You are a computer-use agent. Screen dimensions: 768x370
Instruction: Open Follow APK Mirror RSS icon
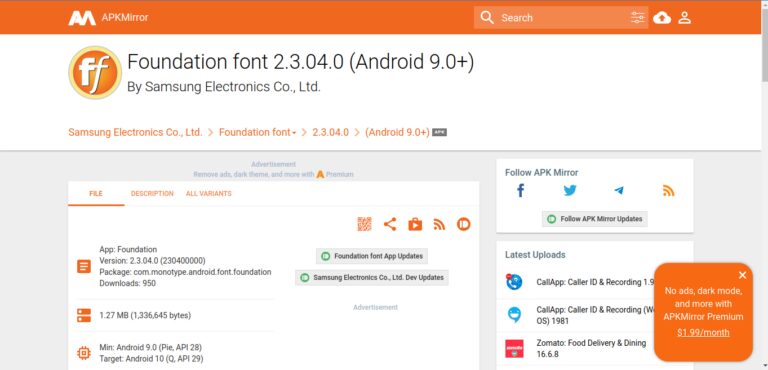[669, 191]
